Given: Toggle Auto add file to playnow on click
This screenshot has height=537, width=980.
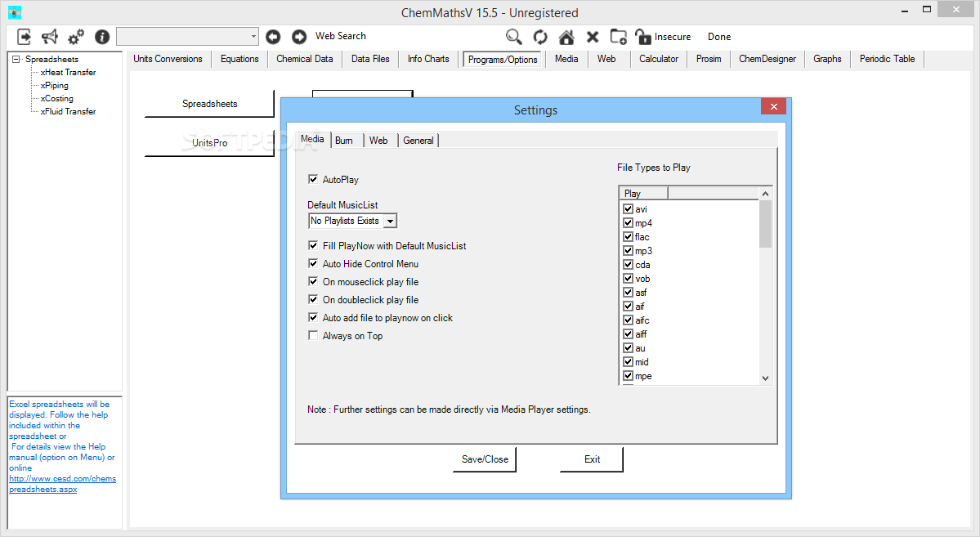Looking at the screenshot, I should pyautogui.click(x=313, y=318).
